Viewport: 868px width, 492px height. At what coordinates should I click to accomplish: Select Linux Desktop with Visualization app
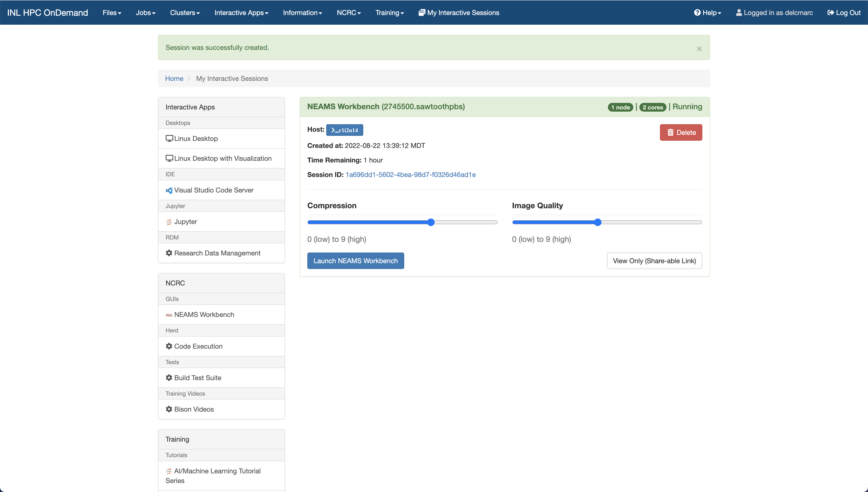point(221,159)
